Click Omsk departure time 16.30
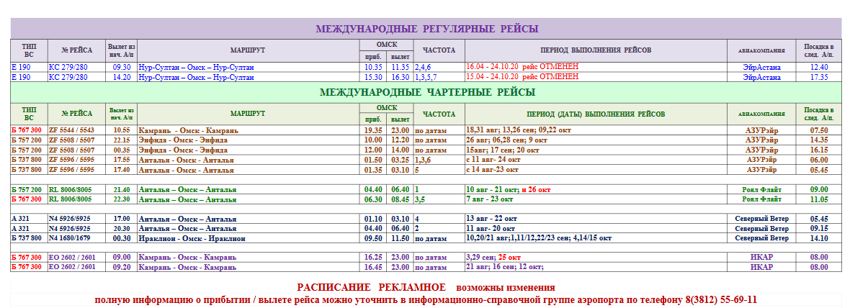Screen dimensions: 868x308 400,76
